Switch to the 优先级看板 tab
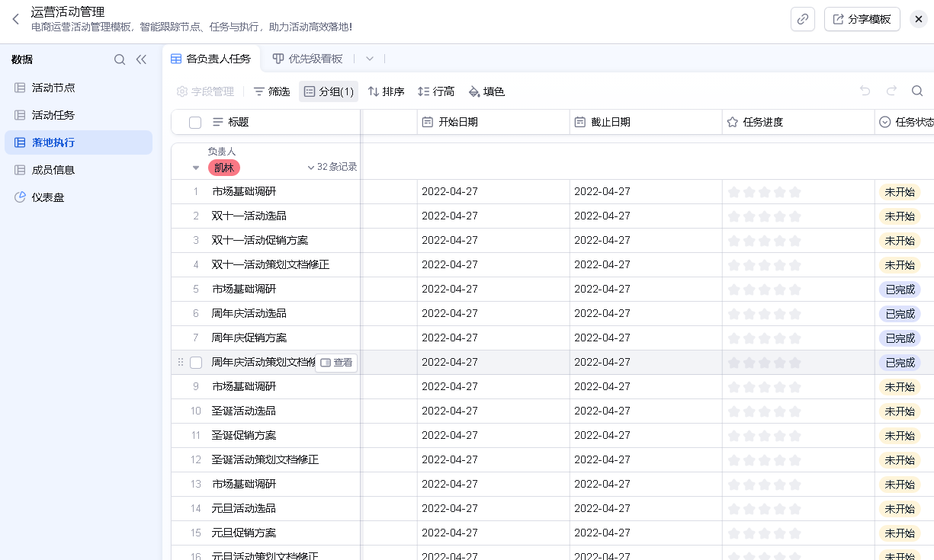934x560 pixels. [308, 59]
